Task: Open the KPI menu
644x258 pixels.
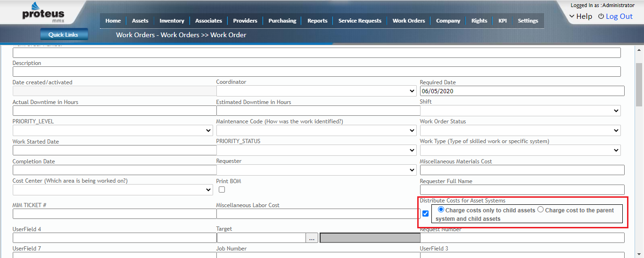Action: 503,21
